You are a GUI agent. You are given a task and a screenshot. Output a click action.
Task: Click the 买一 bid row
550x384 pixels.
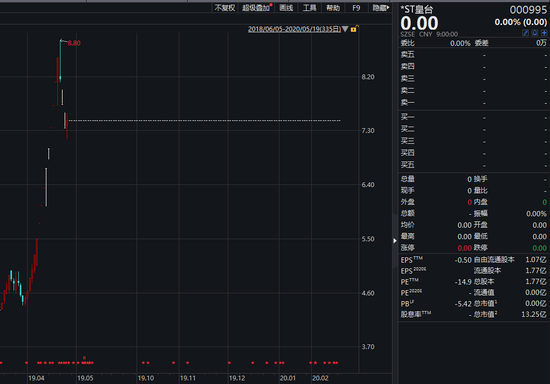(474, 117)
